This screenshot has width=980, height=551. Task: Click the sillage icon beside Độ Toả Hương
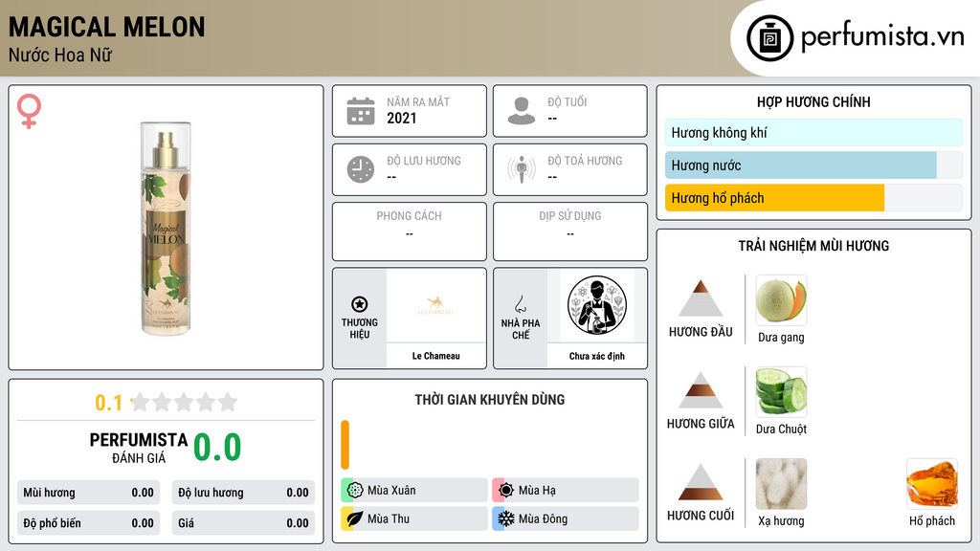[x=522, y=169]
